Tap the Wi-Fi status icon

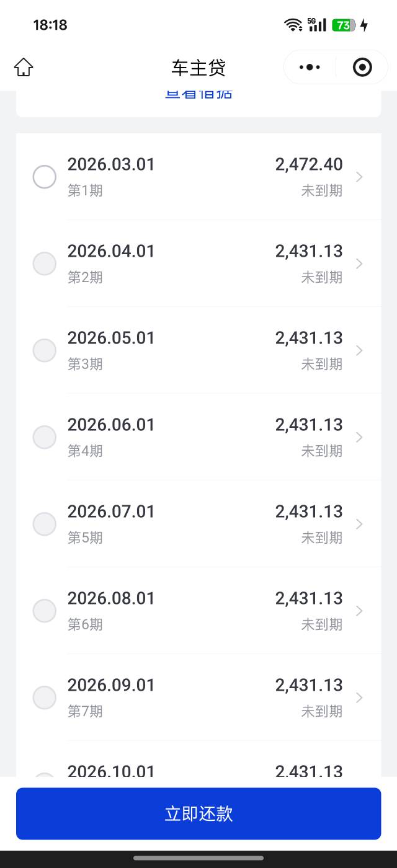(x=293, y=25)
